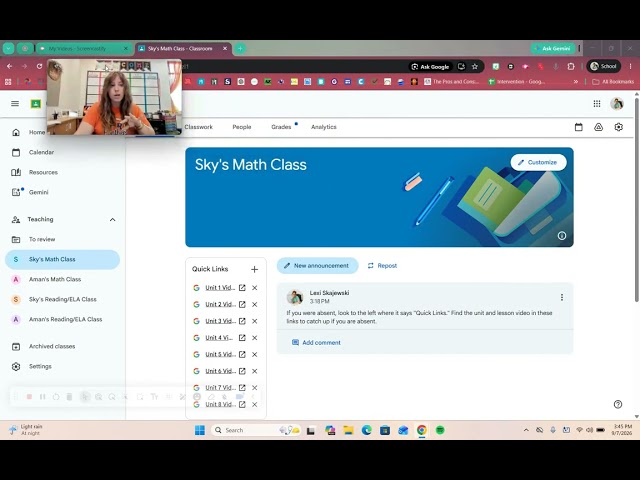Screen dimensions: 640x480
Task: Open the Unit 1 Vid link
Action: click(x=220, y=288)
